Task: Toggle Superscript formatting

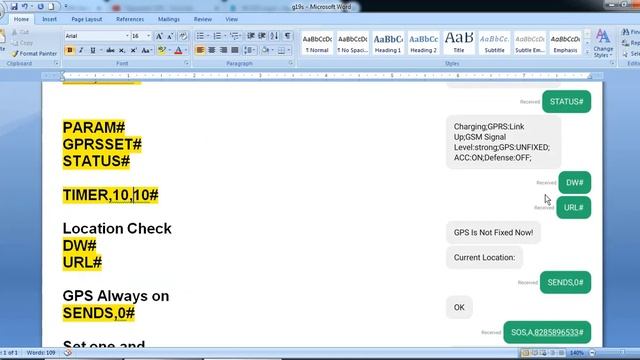Action: point(133,50)
